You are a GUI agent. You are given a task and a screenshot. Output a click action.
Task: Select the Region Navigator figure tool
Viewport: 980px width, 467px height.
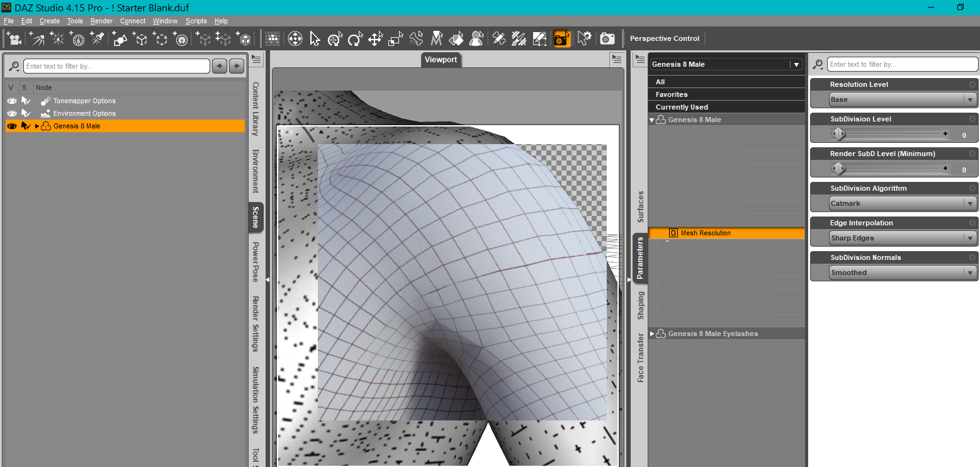477,38
